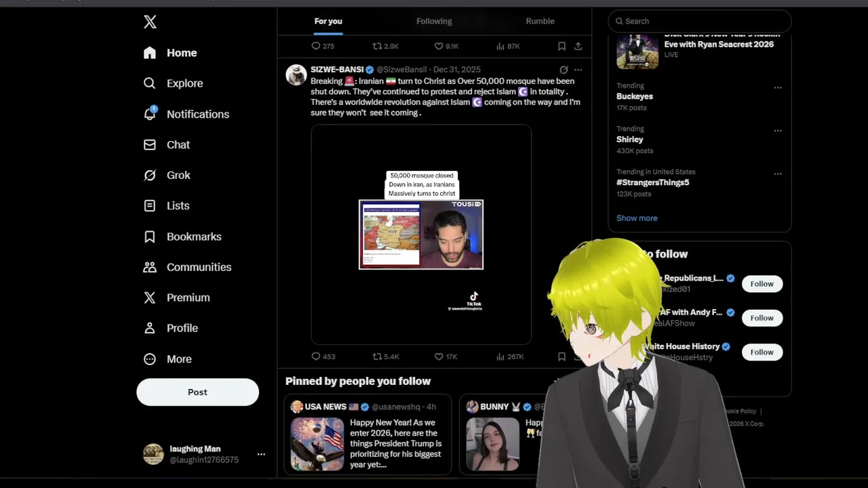The width and height of the screenshot is (868, 488).
Task: Open the More menu in sidebar
Action: click(167, 359)
